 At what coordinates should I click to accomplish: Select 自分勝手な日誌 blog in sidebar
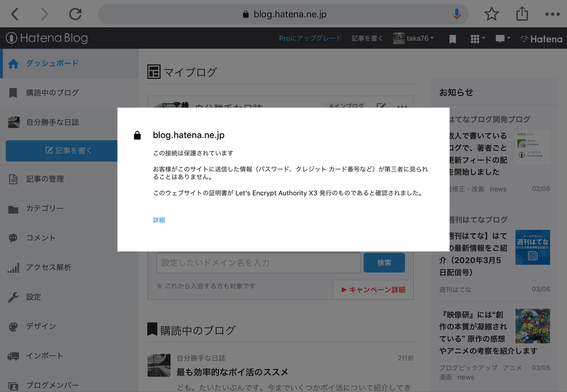pos(69,122)
